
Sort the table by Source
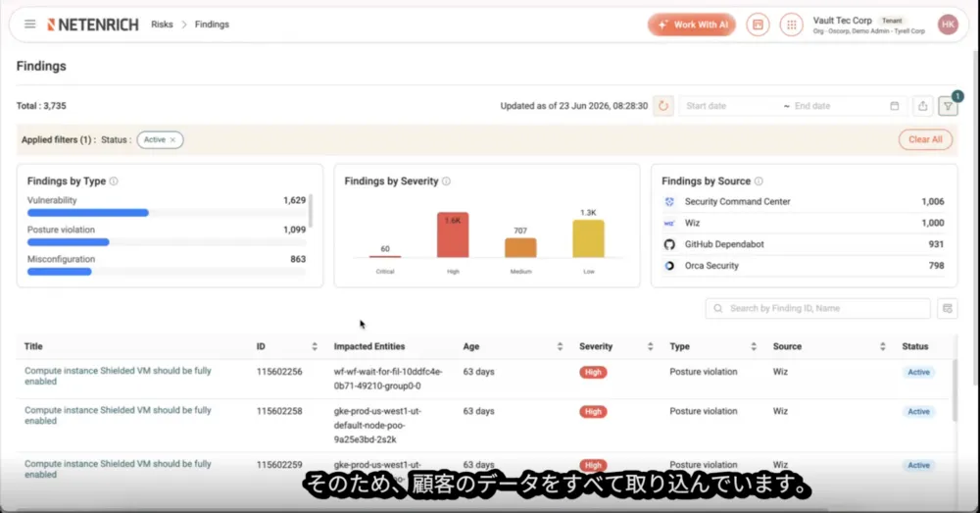point(883,346)
